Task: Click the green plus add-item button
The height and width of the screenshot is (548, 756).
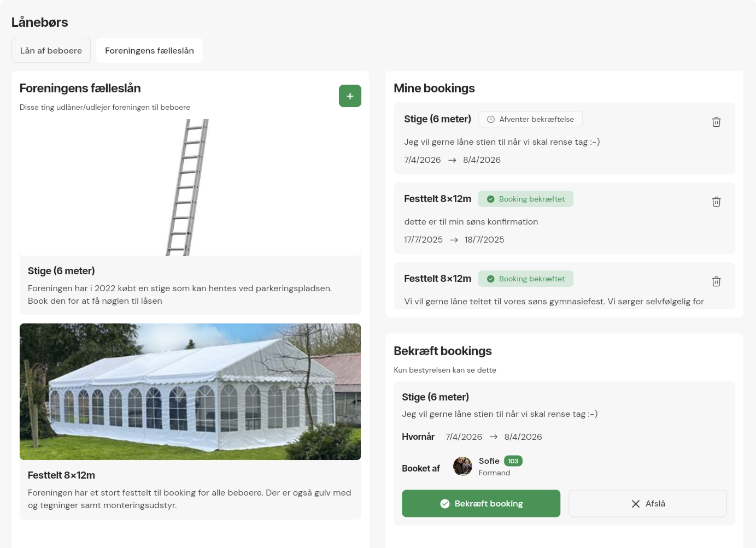Action: click(x=350, y=96)
